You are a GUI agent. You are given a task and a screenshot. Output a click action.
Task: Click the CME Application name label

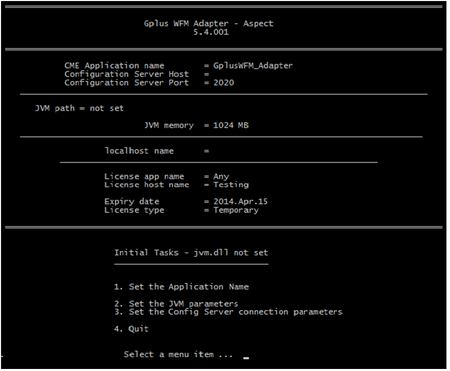point(114,66)
